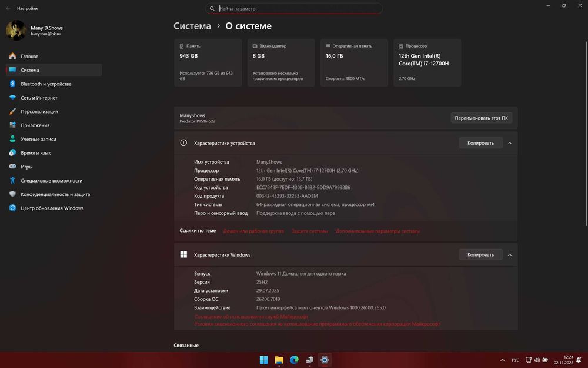Viewport: 588px width, 368px height.
Task: Open the Время и язык settings section
Action: 54,153
